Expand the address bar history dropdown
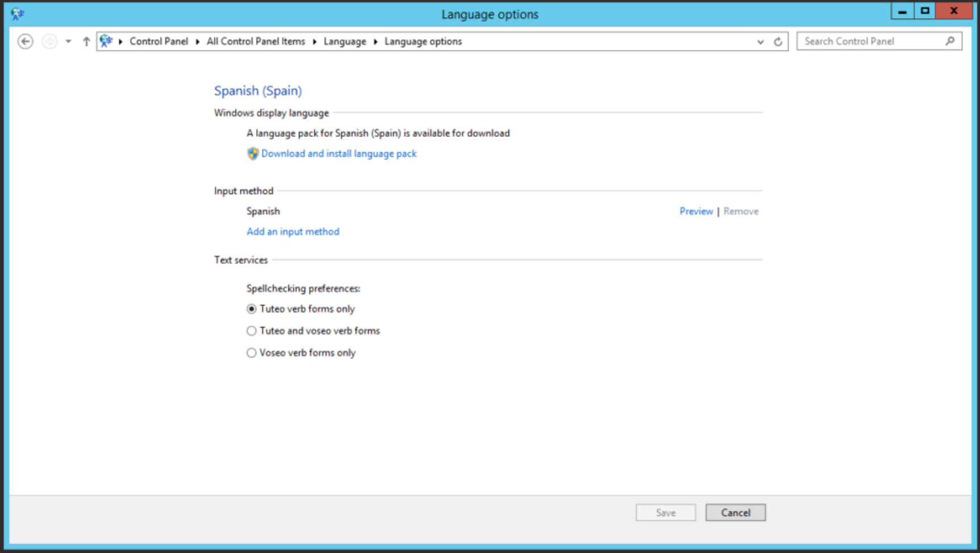 point(760,41)
